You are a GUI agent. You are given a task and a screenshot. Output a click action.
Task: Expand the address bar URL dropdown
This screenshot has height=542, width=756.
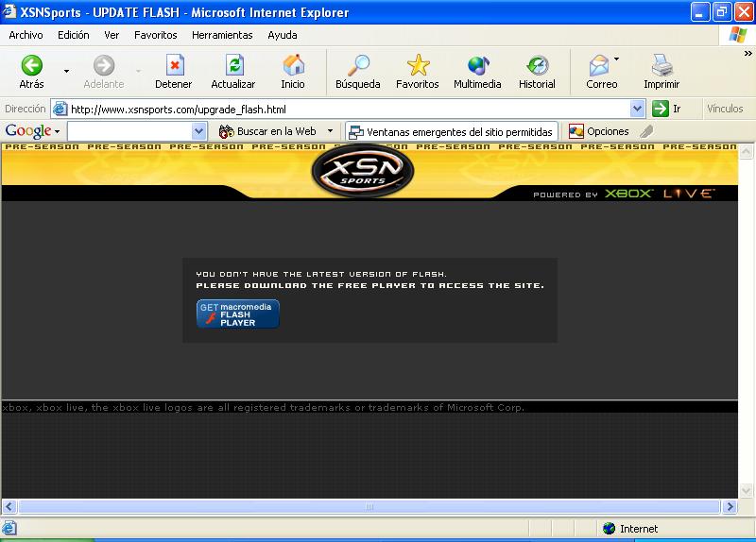pyautogui.click(x=637, y=109)
